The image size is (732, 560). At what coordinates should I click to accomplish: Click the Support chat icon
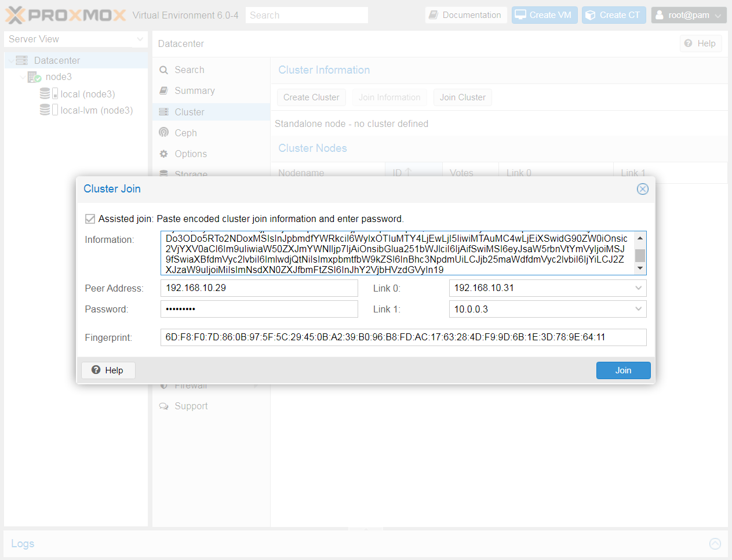click(x=163, y=406)
